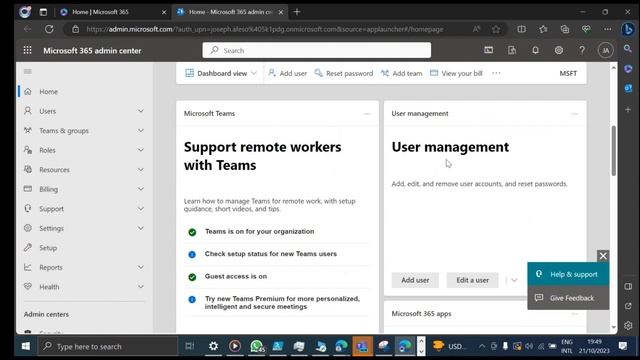The height and width of the screenshot is (360, 640).
Task: Click View your bill in toolbar
Action: (456, 73)
